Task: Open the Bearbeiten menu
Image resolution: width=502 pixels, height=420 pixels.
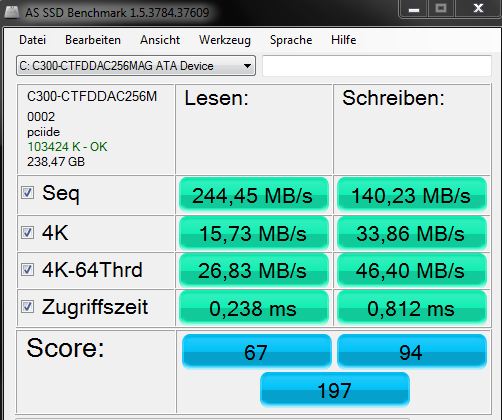Action: pyautogui.click(x=93, y=40)
